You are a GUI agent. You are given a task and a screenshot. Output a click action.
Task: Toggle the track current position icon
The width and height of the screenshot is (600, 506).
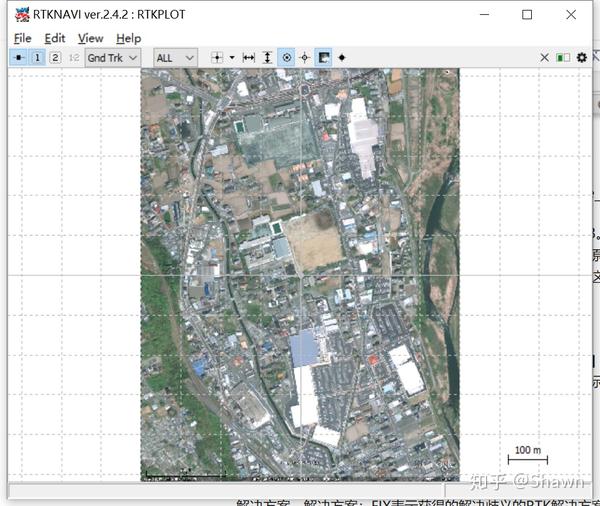[286, 58]
